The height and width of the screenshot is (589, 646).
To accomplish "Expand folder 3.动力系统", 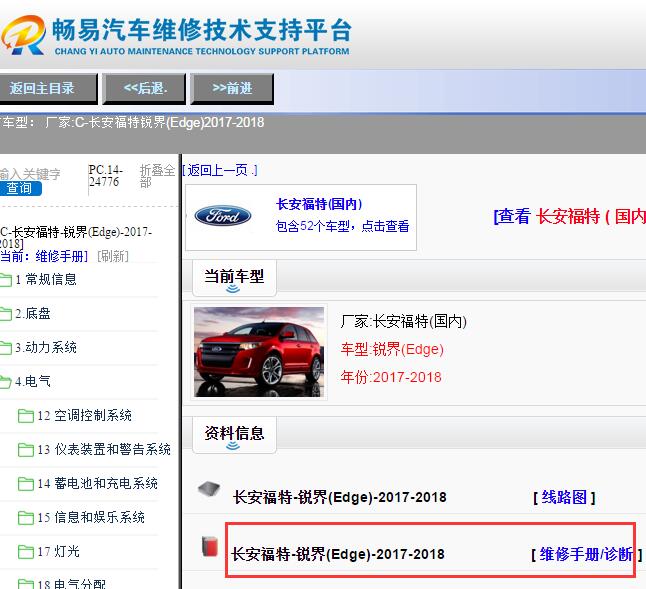I will click(x=46, y=348).
